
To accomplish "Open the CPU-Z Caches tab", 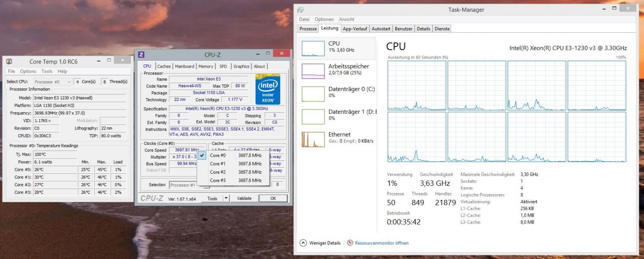I will 164,66.
